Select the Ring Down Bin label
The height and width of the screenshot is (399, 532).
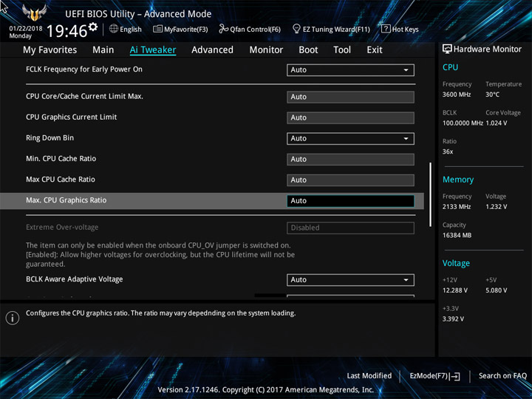coord(50,137)
